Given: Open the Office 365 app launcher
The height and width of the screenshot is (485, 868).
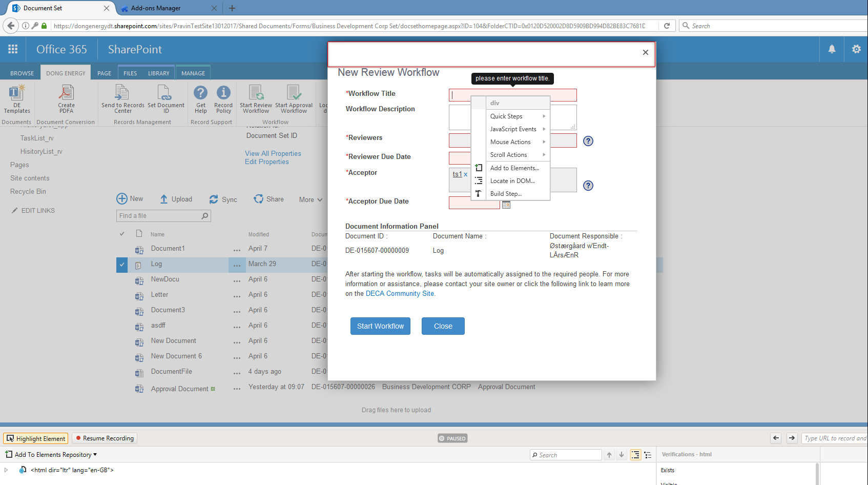Looking at the screenshot, I should pyautogui.click(x=13, y=49).
